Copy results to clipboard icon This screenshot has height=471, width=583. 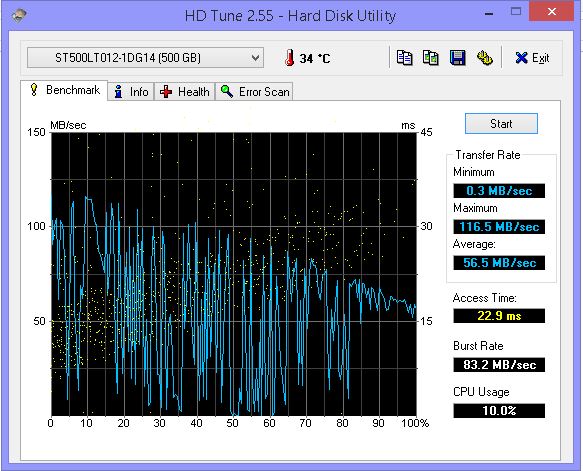pos(405,58)
